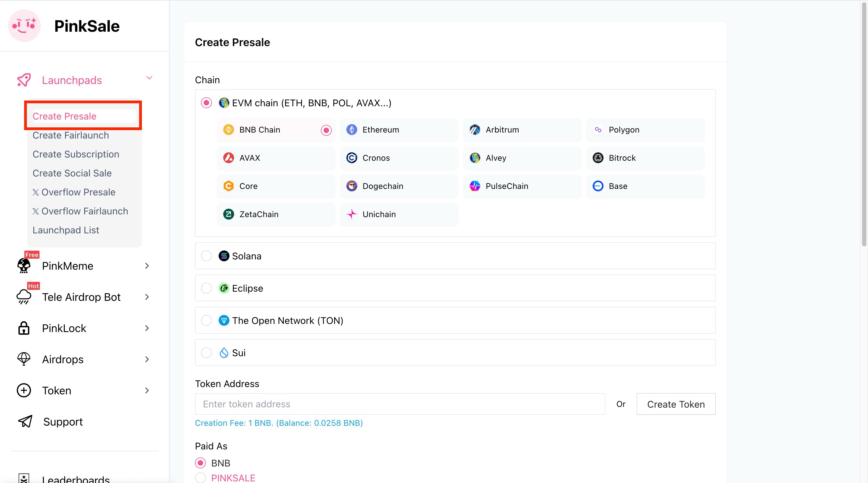Select The Open Network (TON) radio button
The width and height of the screenshot is (868, 483).
click(x=206, y=320)
